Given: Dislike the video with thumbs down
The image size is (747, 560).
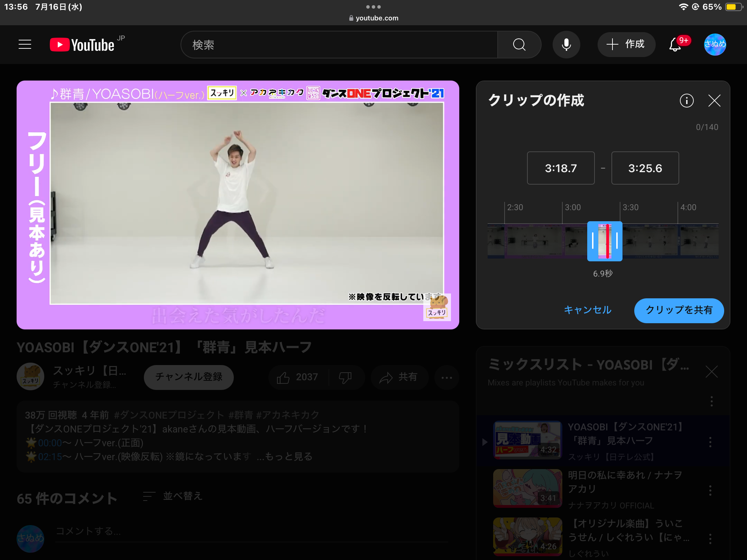Looking at the screenshot, I should pyautogui.click(x=345, y=377).
